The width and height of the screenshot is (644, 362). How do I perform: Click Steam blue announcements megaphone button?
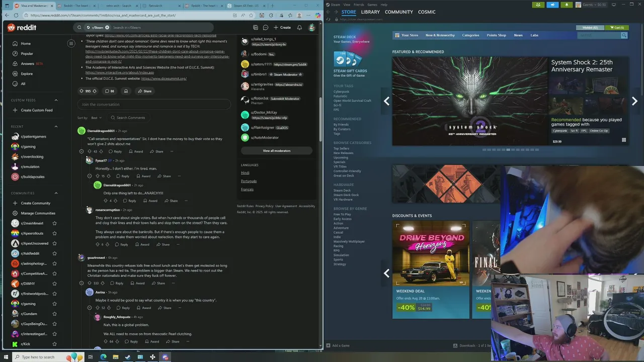point(552,5)
